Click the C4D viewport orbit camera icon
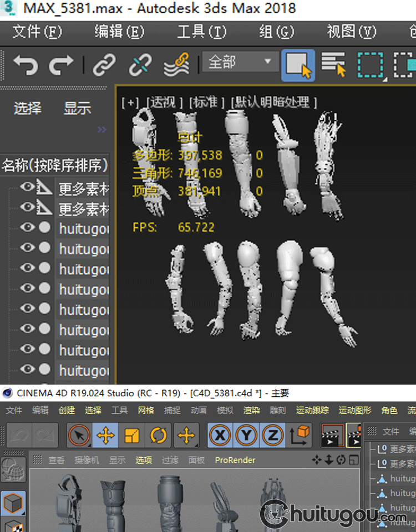The image size is (416, 532). coord(341,460)
